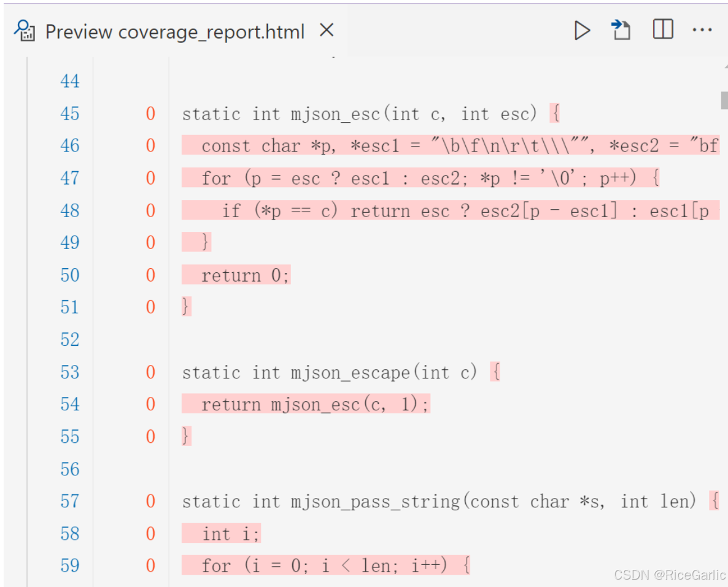Viewport: 728px width, 587px height.
Task: Click line number 45 in the report
Action: [x=70, y=113]
